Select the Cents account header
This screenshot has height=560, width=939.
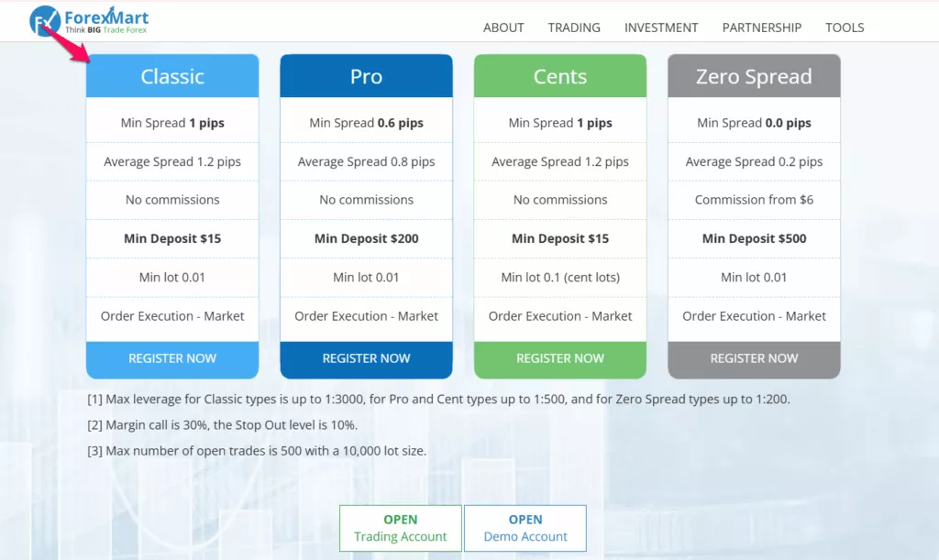point(560,76)
